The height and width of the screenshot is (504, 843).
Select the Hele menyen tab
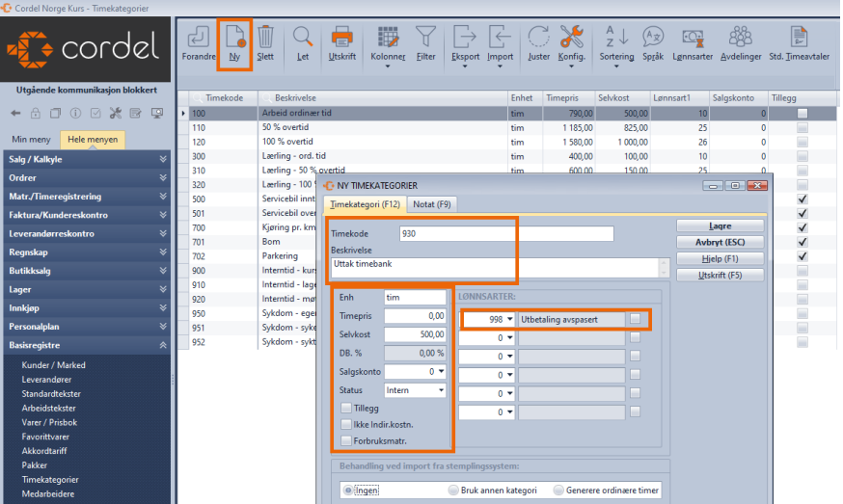click(x=93, y=139)
